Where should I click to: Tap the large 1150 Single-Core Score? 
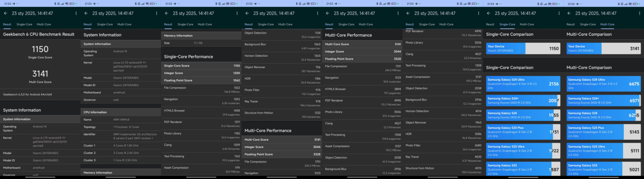tap(40, 49)
